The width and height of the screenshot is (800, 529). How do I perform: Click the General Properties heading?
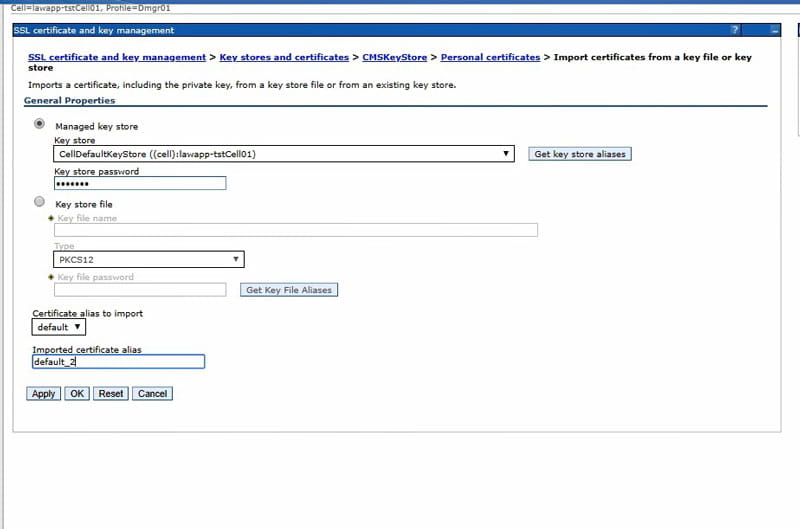tap(69, 100)
